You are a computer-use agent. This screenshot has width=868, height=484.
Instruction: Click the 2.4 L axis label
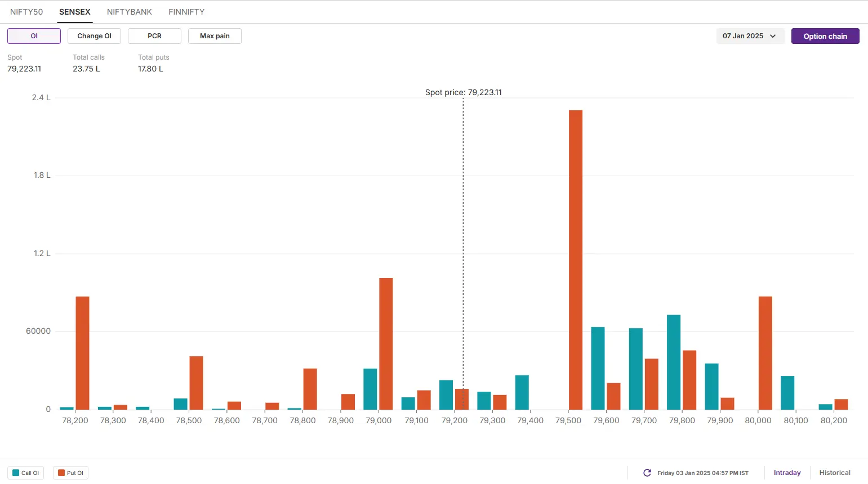point(41,97)
